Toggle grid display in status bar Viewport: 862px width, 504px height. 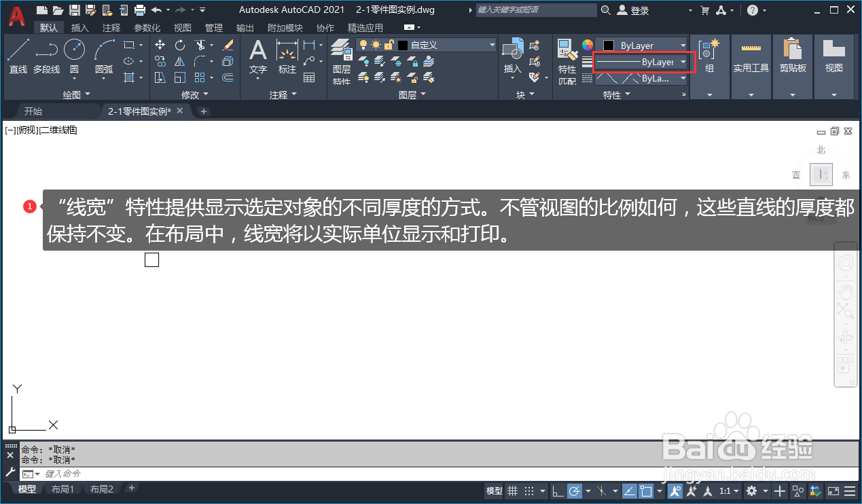tap(513, 490)
